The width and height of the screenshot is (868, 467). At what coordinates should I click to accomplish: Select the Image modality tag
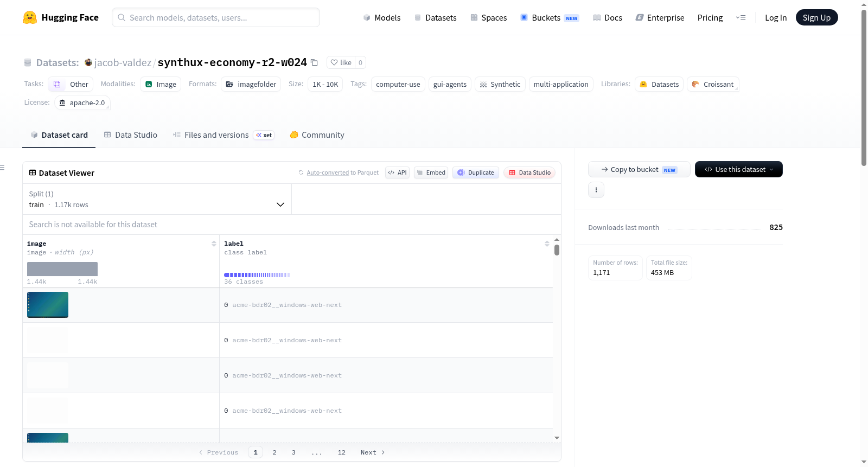pos(161,84)
